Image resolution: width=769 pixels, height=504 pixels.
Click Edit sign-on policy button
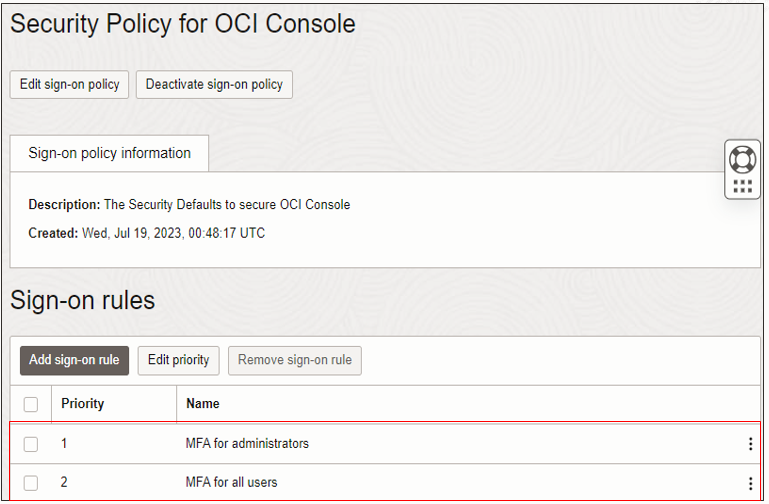(69, 84)
